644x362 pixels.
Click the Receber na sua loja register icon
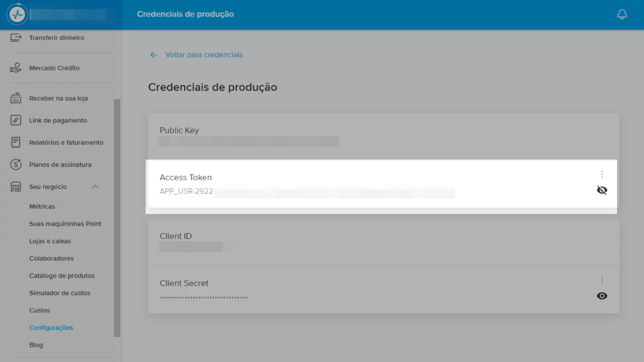16,98
